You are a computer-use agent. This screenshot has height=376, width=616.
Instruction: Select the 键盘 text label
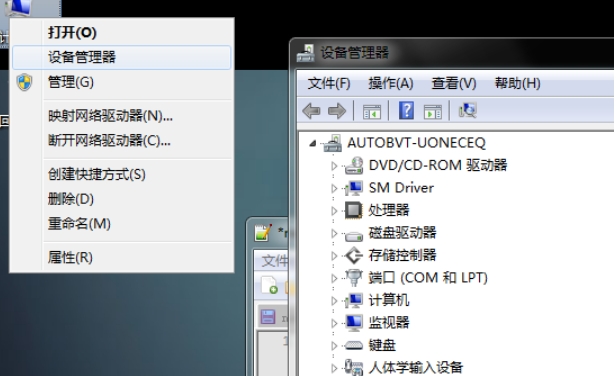[382, 345]
